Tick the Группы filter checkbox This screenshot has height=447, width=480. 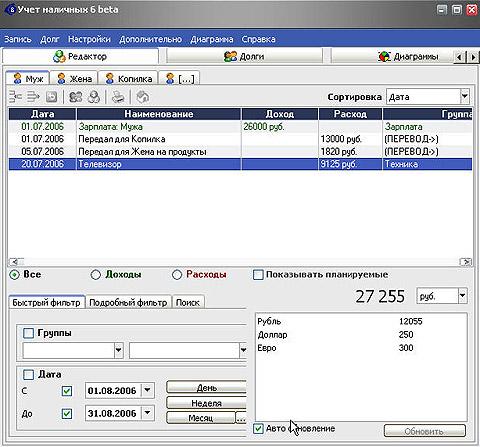point(28,333)
